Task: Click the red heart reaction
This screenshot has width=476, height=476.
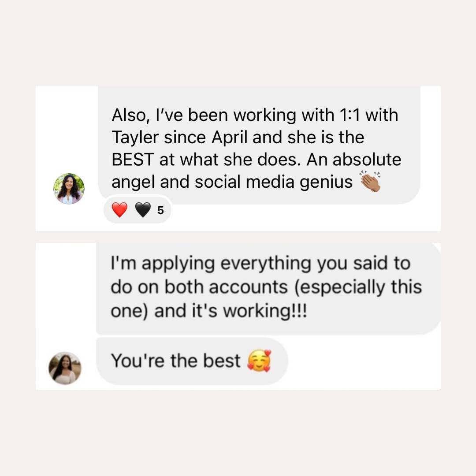Action: 119,210
